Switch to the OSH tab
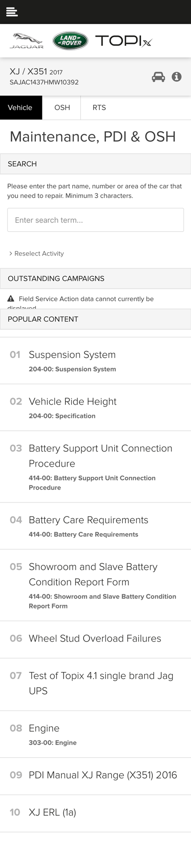The image size is (191, 868). [x=62, y=107]
